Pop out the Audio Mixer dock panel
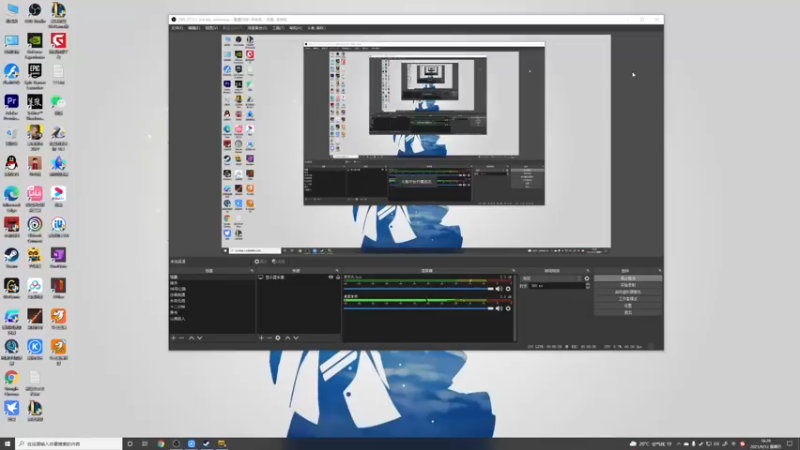Screen dimensions: 800x450 [x=513, y=271]
